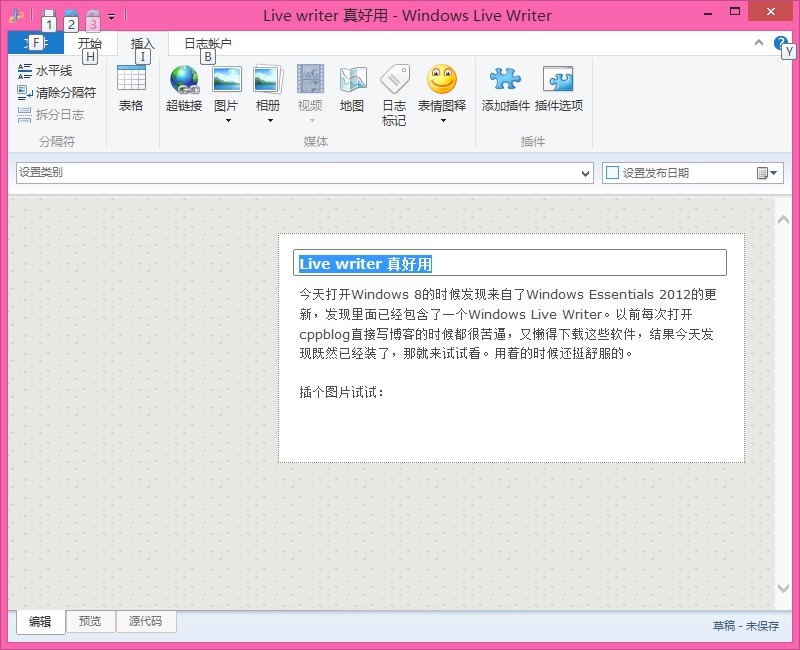The width and height of the screenshot is (800, 650).
Task: Switch to the 源代码 source view tab
Action: coord(145,621)
